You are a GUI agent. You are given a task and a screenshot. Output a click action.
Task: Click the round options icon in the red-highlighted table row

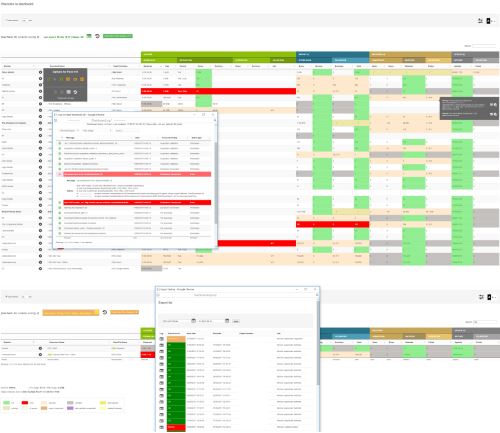pos(40,91)
